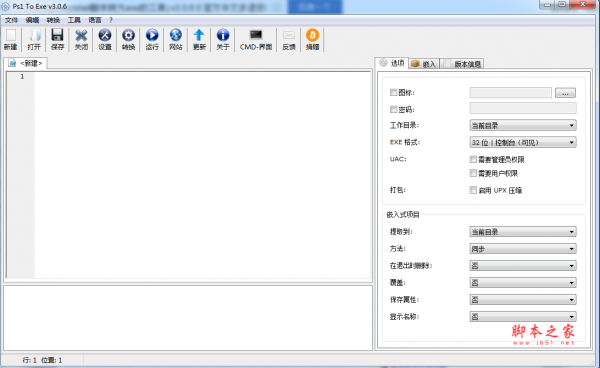The image size is (600, 368).
Task: Check 需要管理员权限 (Require admin rights)
Action: (473, 159)
